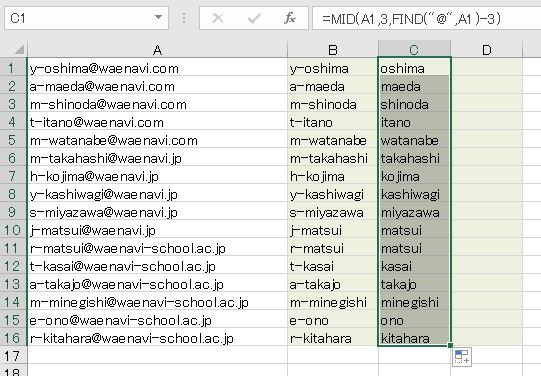541x376 pixels.
Task: Cancel formula entry with the X icon
Action: pyautogui.click(x=218, y=18)
